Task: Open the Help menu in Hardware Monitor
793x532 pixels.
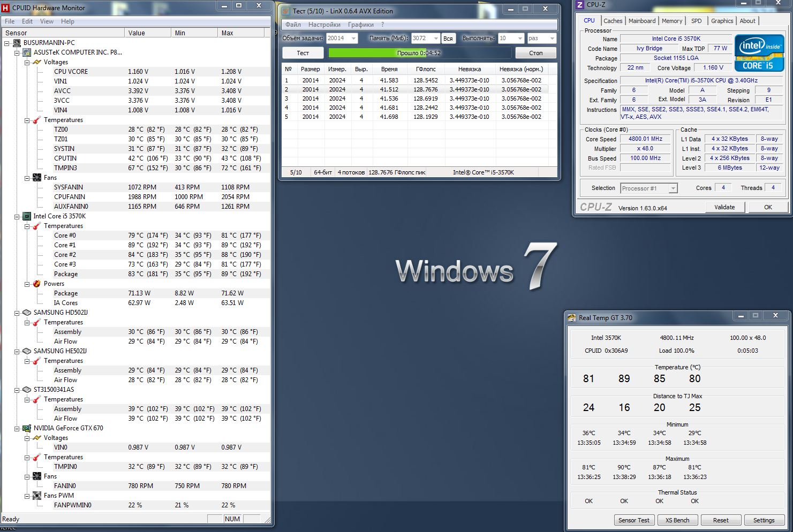Action: point(67,21)
